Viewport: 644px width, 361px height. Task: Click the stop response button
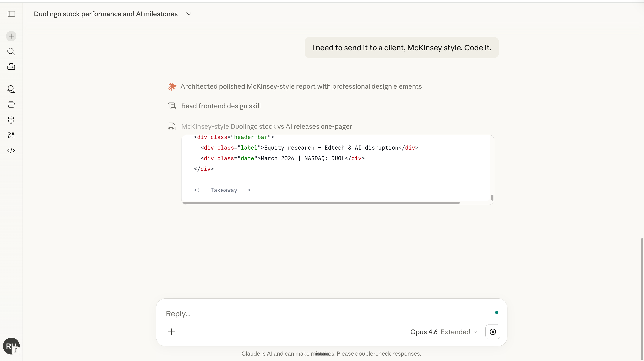click(493, 332)
